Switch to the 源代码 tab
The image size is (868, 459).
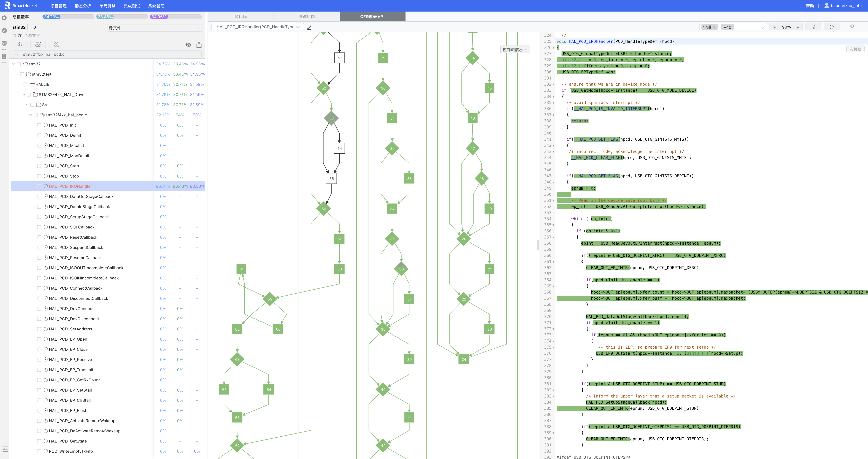pos(241,16)
